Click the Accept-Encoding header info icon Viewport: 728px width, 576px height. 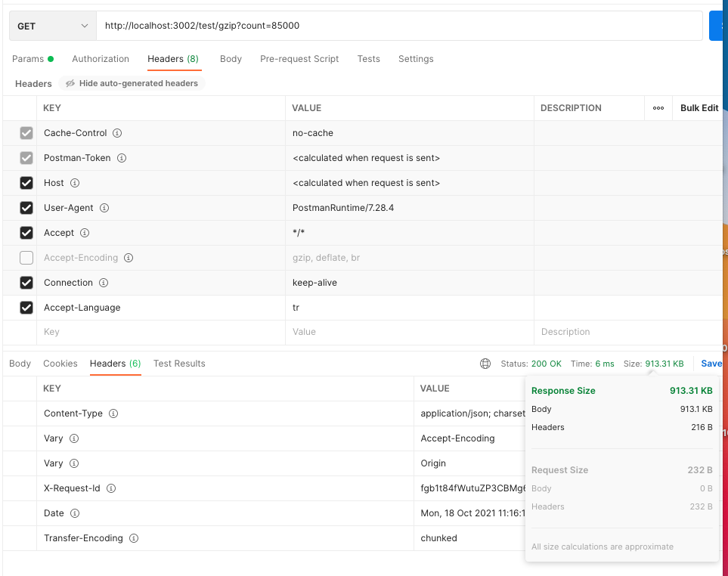[129, 258]
